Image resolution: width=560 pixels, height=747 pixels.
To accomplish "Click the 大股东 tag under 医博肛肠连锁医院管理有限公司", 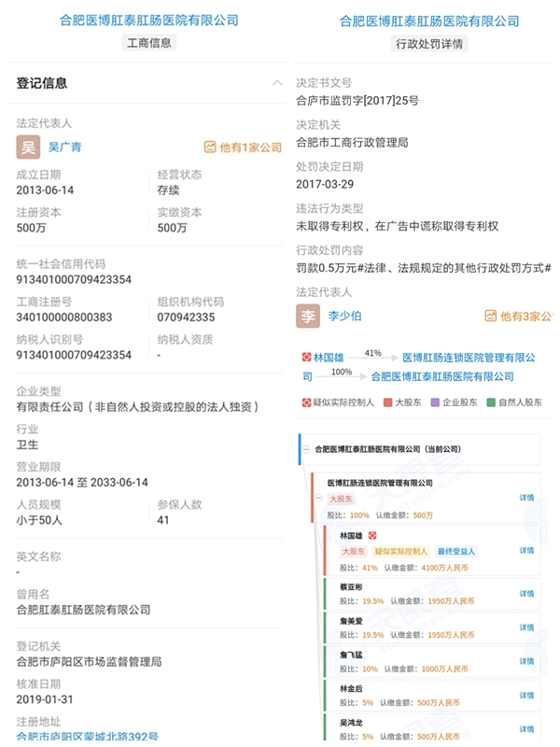I will click(x=341, y=499).
